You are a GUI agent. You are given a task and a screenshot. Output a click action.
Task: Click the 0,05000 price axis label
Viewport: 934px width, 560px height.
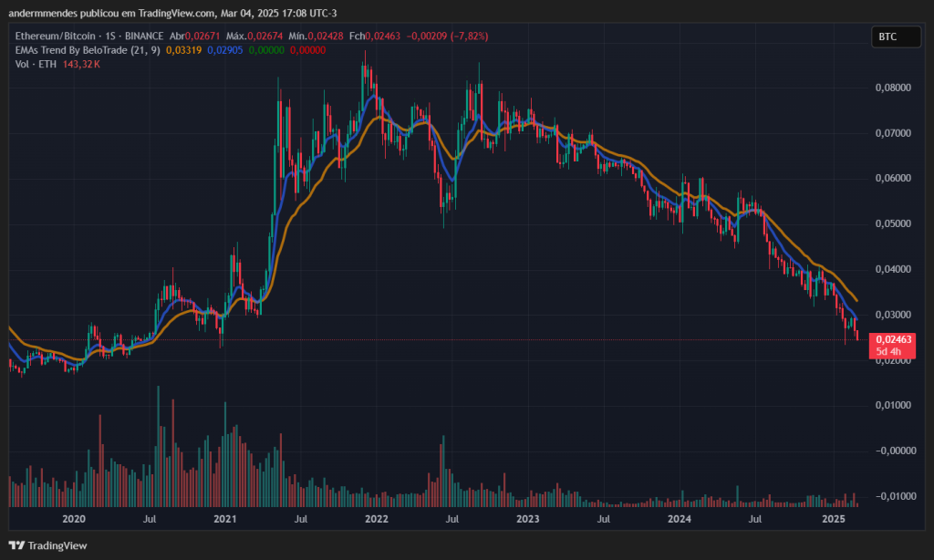tap(893, 224)
